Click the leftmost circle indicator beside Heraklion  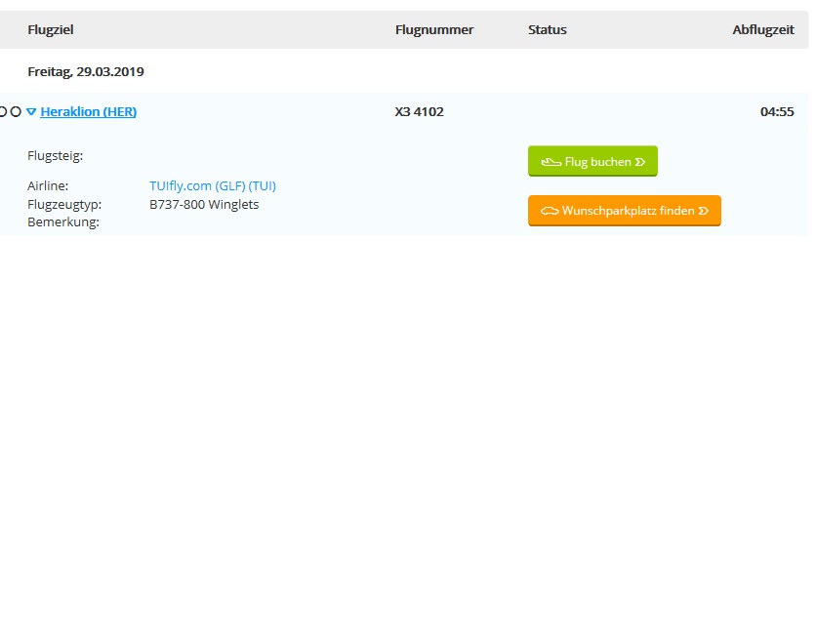[3, 112]
